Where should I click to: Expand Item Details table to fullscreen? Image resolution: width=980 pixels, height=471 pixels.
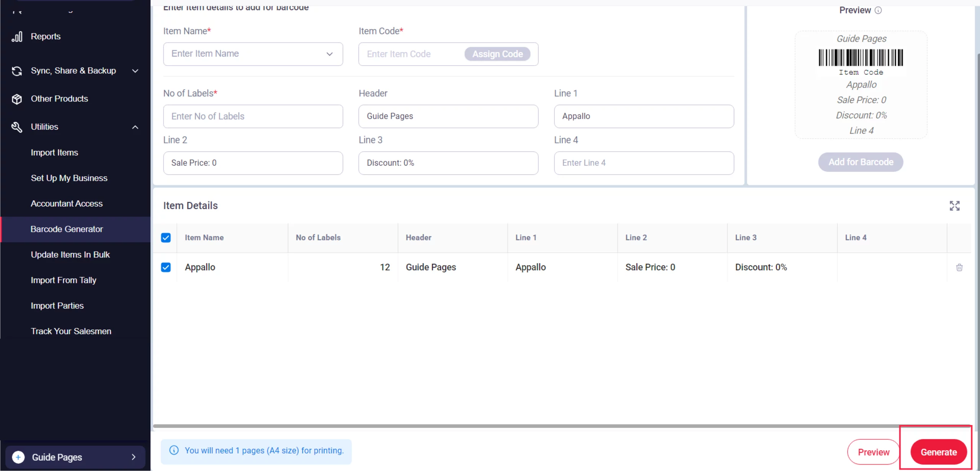pos(954,206)
